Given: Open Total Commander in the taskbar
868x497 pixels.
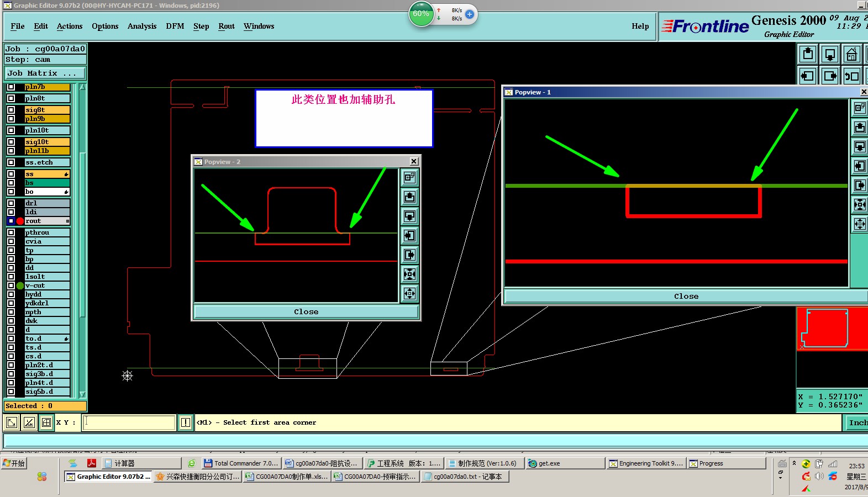Looking at the screenshot, I should (x=241, y=463).
